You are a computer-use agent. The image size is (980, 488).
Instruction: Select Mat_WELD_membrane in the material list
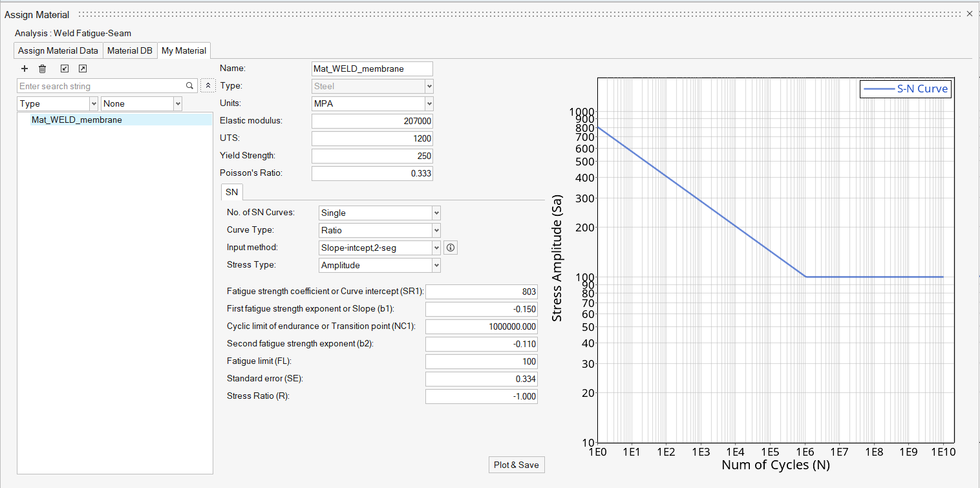tap(122, 120)
